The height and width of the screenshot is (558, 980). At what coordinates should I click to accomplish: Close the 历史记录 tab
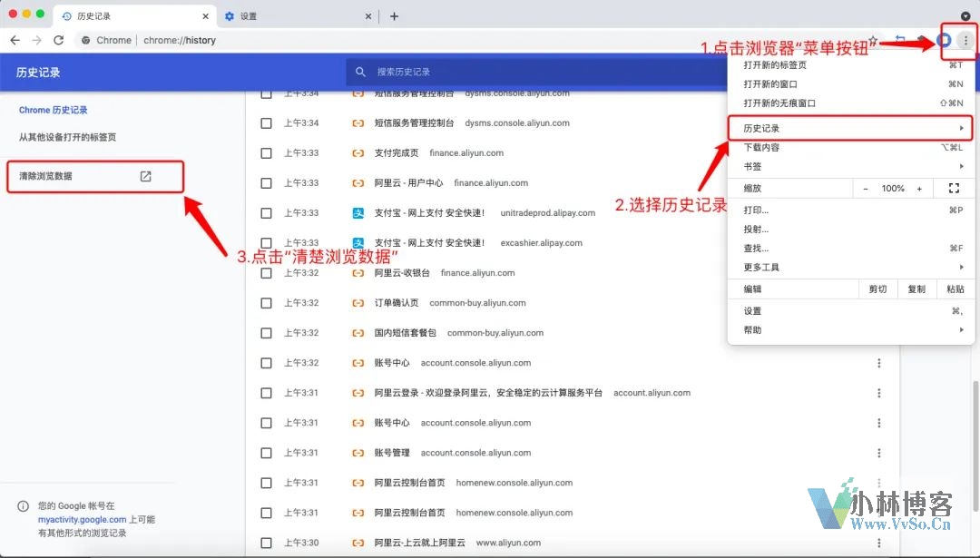206,16
